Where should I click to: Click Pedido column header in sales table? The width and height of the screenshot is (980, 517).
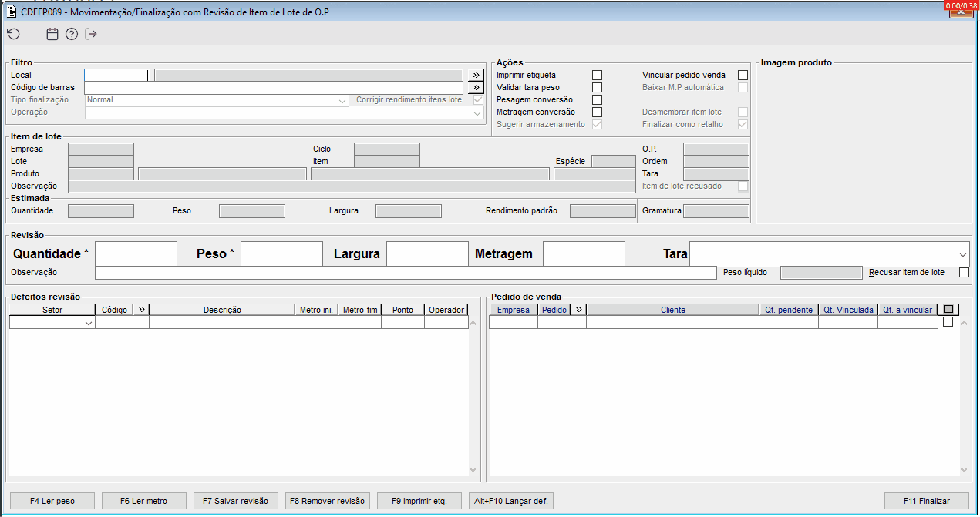554,310
